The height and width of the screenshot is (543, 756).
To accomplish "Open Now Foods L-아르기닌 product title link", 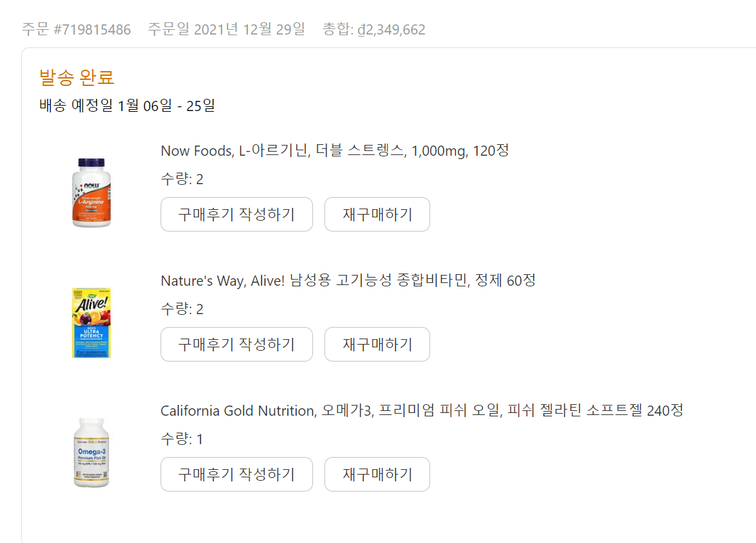I will pos(335,150).
